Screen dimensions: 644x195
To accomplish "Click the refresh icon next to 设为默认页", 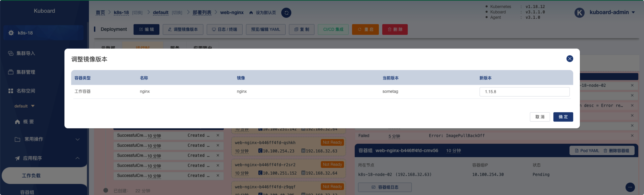I will [286, 13].
